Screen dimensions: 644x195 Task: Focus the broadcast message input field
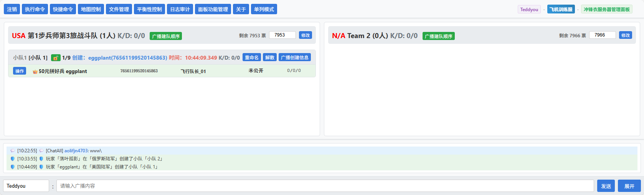click(x=325, y=186)
